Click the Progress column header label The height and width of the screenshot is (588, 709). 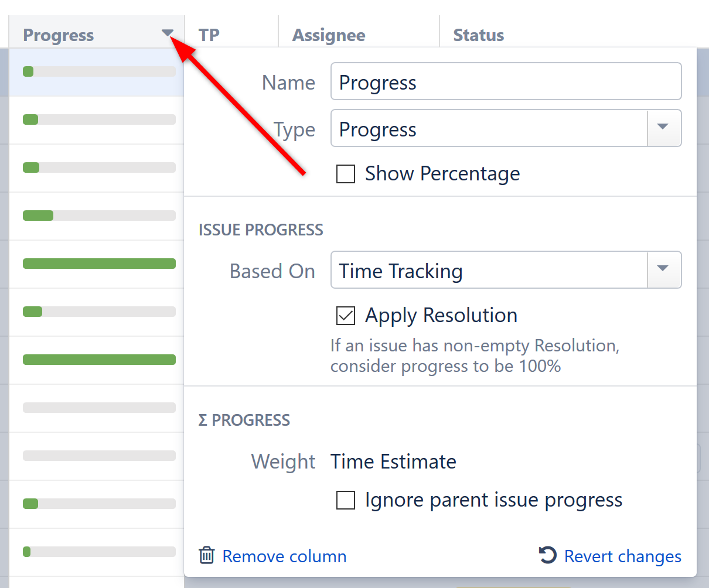59,35
